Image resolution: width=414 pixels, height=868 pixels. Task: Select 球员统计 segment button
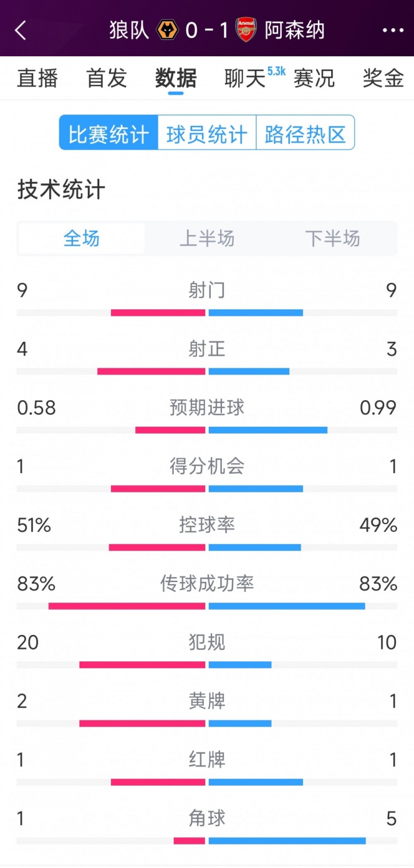coord(207,133)
